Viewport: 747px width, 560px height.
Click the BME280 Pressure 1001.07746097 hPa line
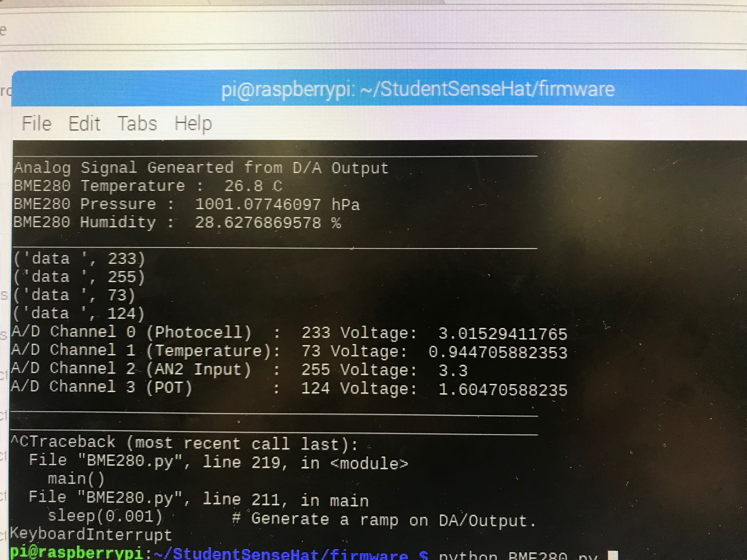pos(186,204)
